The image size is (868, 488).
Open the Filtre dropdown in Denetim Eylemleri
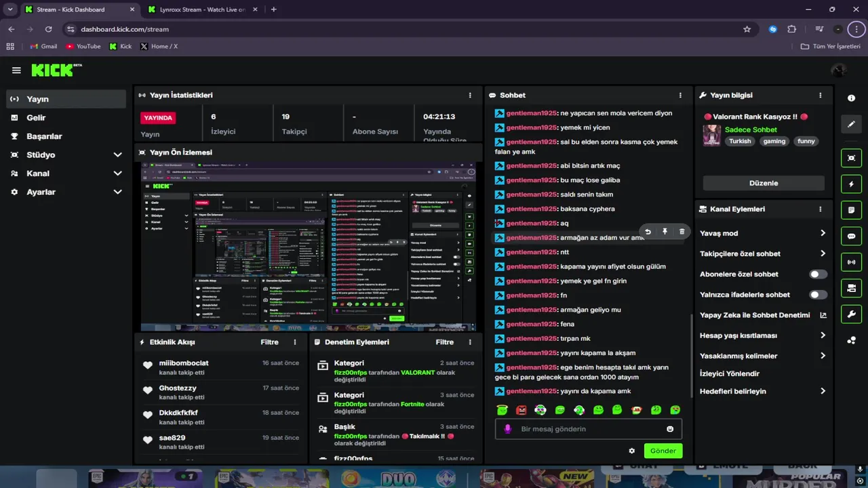pos(445,342)
